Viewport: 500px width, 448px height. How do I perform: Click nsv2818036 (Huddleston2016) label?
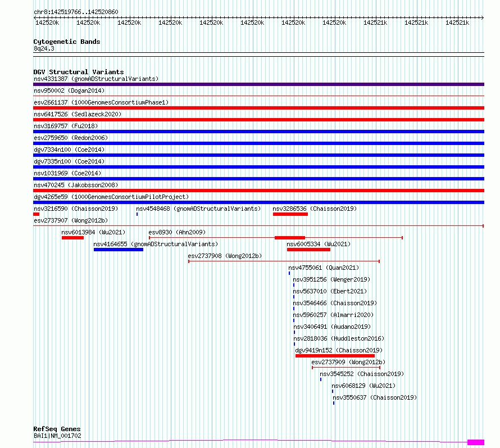coord(339,338)
